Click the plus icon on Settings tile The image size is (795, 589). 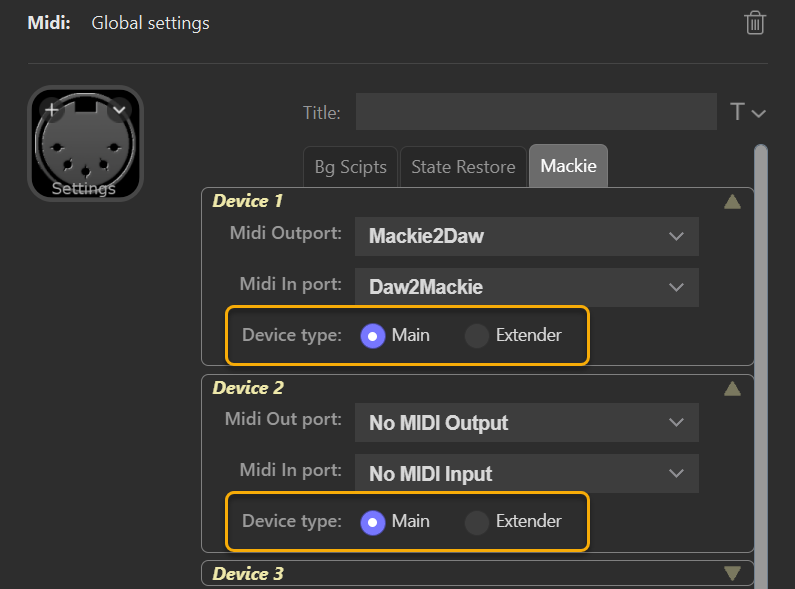52,110
